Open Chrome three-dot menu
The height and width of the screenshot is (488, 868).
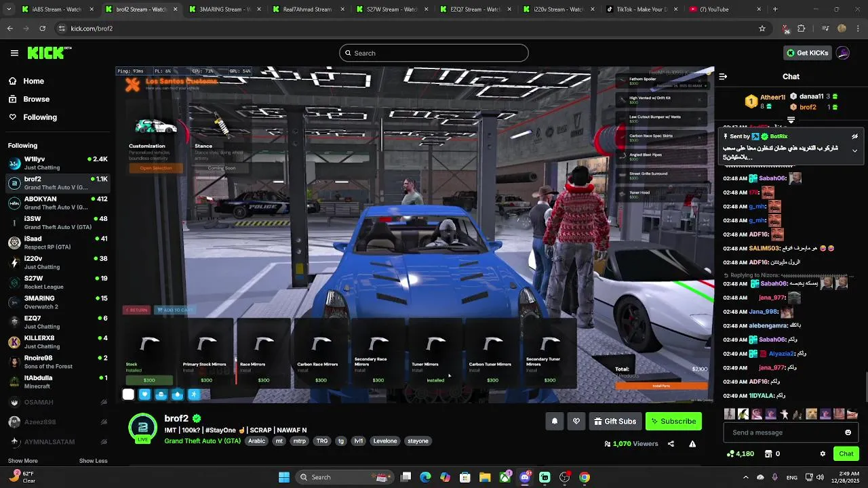(x=858, y=28)
